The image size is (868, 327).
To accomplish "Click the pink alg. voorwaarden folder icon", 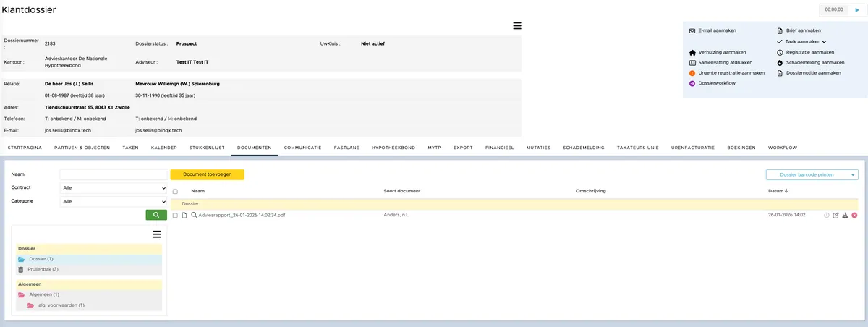I will click(31, 305).
